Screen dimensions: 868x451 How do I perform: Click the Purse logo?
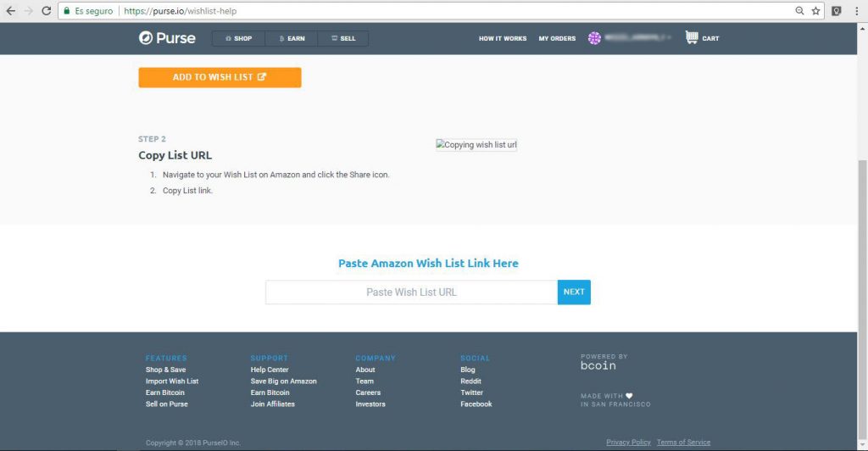pyautogui.click(x=167, y=37)
